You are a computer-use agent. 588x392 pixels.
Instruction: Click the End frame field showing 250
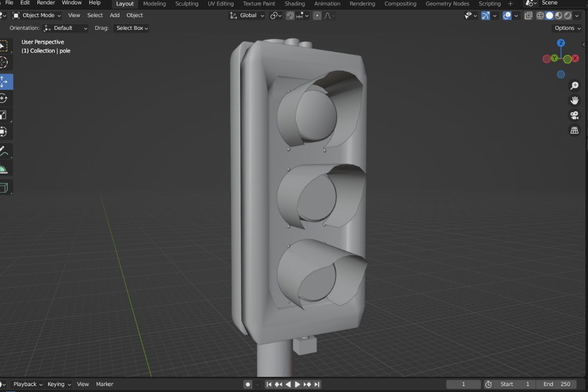562,384
